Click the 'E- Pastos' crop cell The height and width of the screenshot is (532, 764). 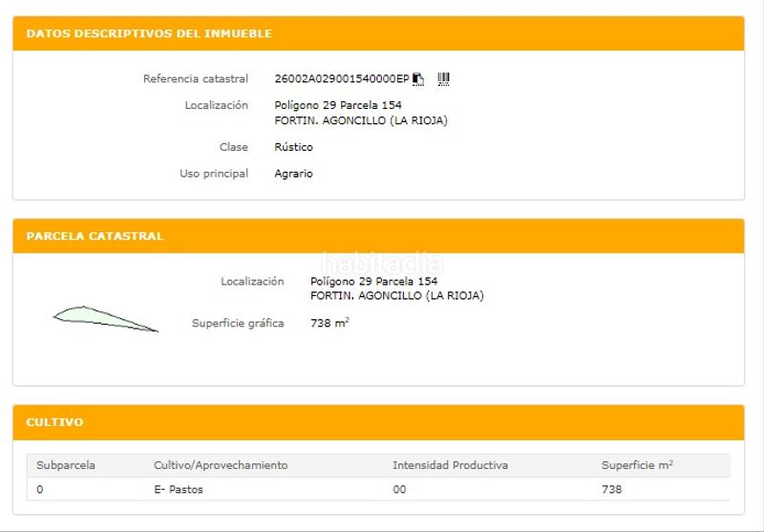179,490
